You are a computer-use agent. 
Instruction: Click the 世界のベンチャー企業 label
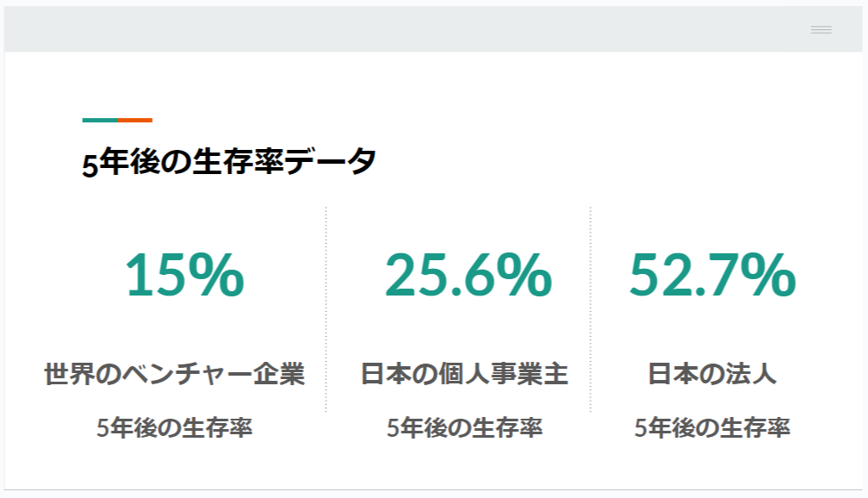tap(174, 375)
